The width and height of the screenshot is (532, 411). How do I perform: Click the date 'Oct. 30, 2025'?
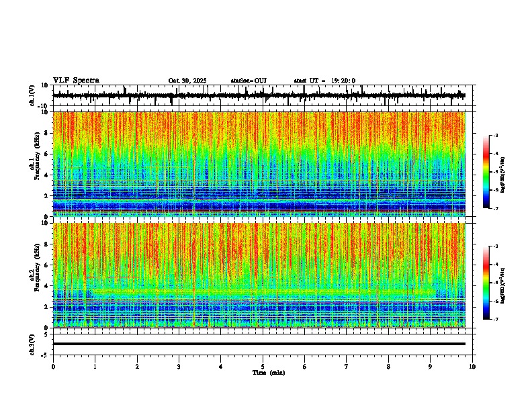click(x=187, y=81)
